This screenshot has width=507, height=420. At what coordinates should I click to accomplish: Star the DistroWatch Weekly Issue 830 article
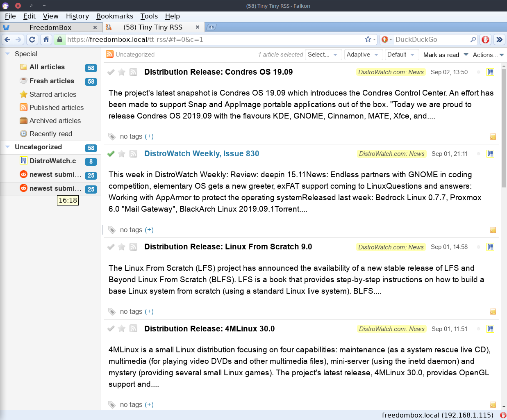pos(122,154)
